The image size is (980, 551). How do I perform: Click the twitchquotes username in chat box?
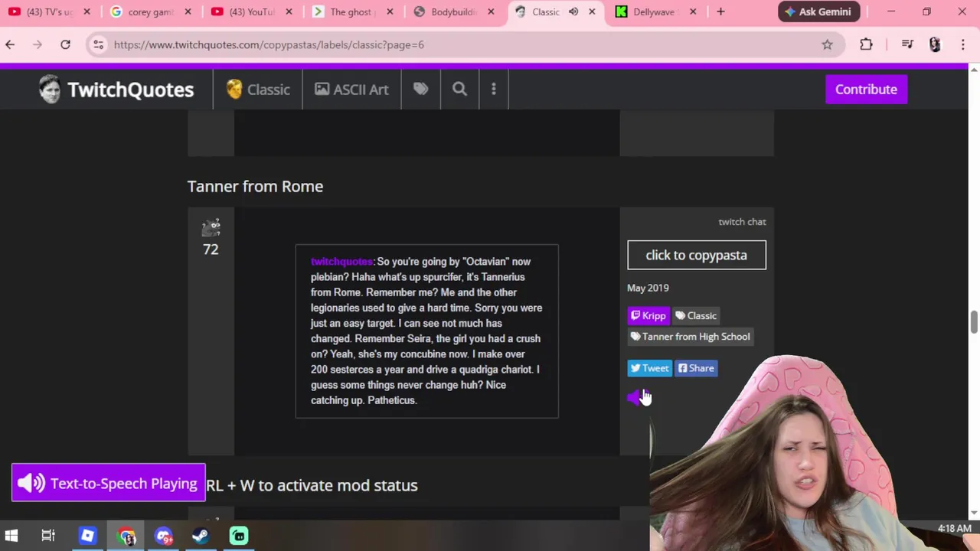coord(341,262)
